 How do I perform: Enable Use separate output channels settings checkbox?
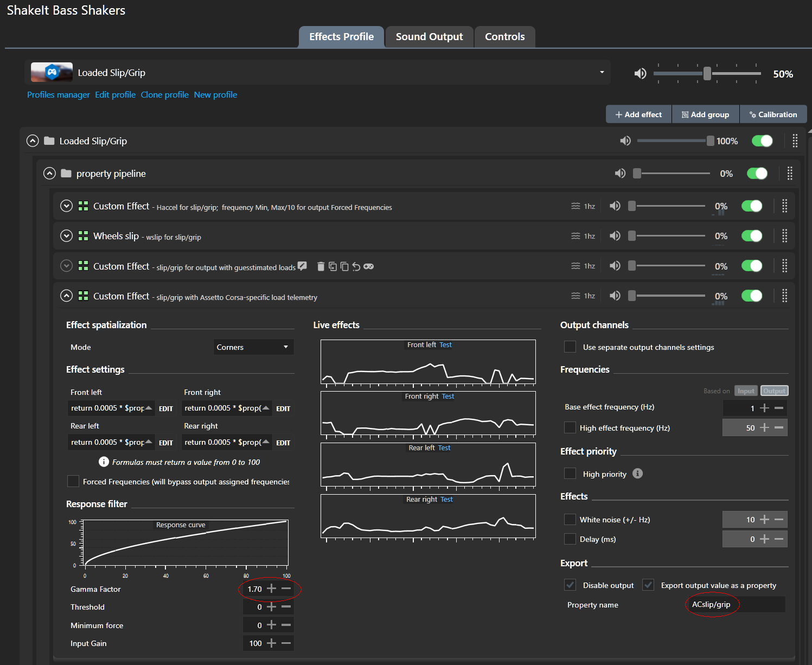(x=570, y=347)
